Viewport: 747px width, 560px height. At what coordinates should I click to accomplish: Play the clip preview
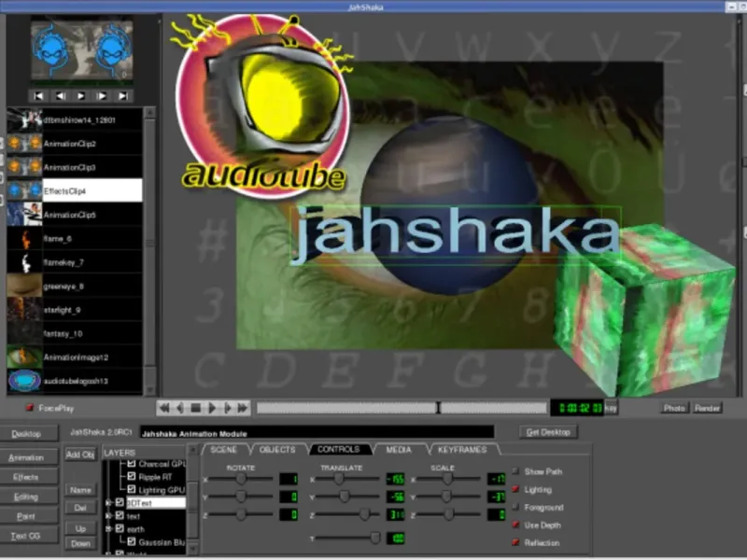pos(81,96)
